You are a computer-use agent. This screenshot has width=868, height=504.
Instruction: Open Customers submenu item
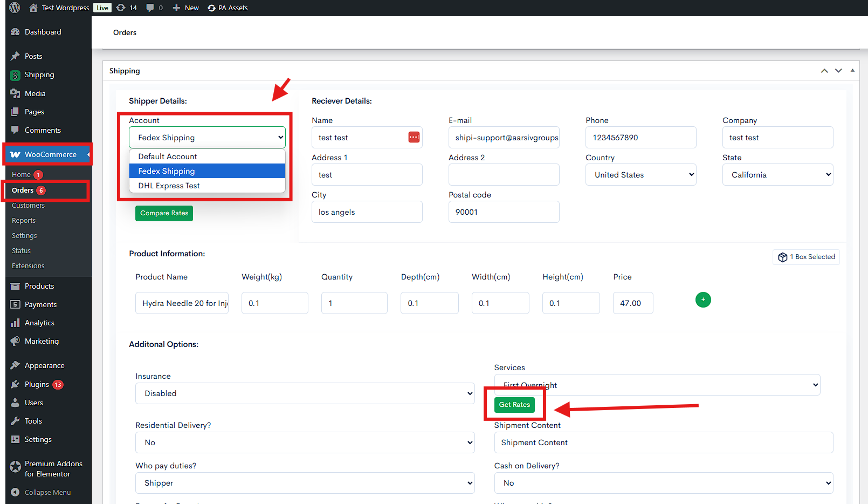(28, 205)
